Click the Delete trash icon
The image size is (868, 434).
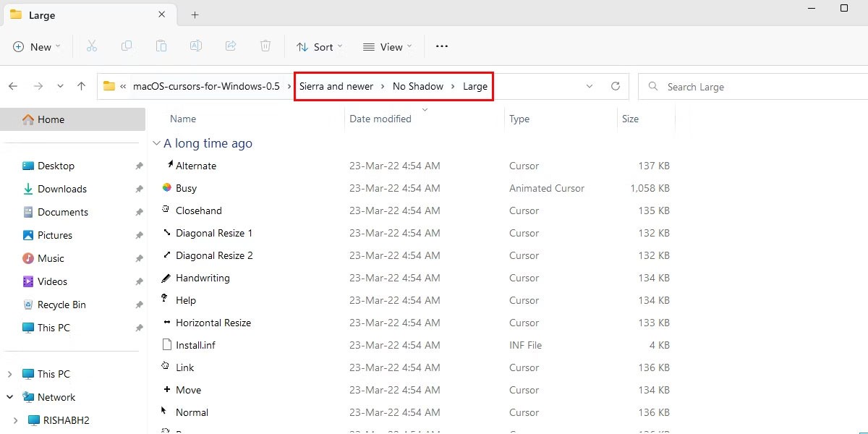click(x=265, y=46)
